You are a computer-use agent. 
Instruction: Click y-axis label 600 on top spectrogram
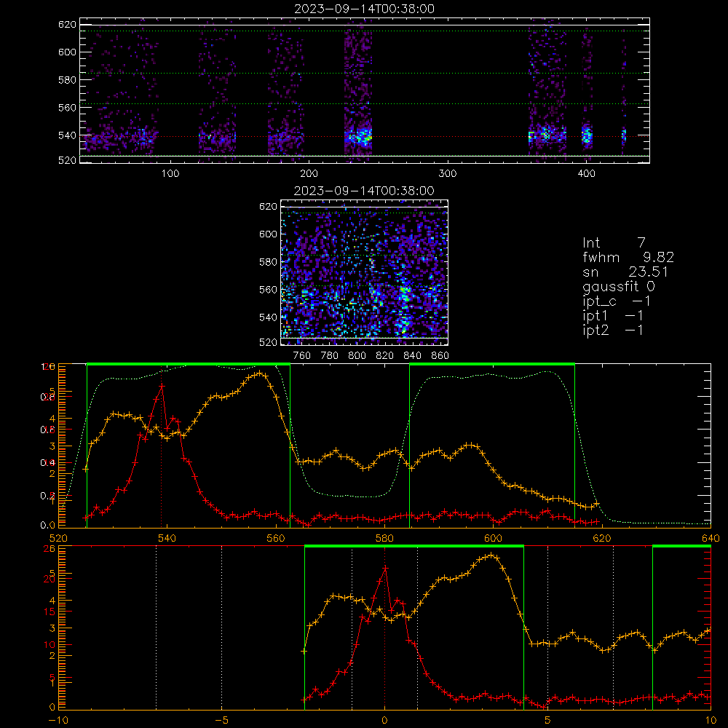point(67,52)
